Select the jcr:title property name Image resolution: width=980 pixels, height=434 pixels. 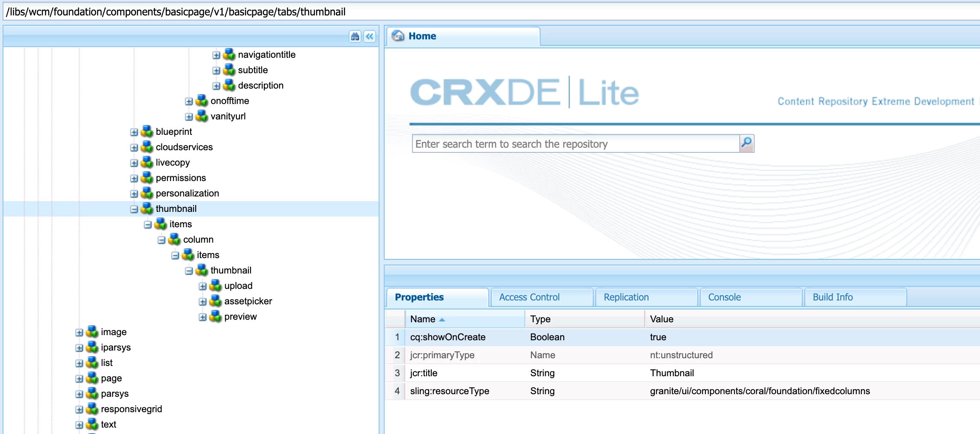[x=424, y=373]
